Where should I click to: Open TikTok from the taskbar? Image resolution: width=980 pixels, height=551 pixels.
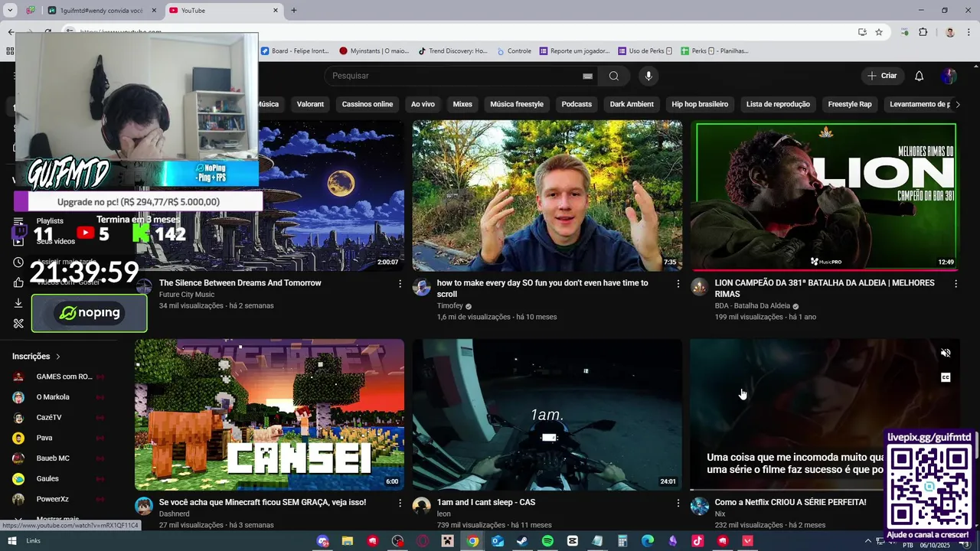[x=697, y=541]
